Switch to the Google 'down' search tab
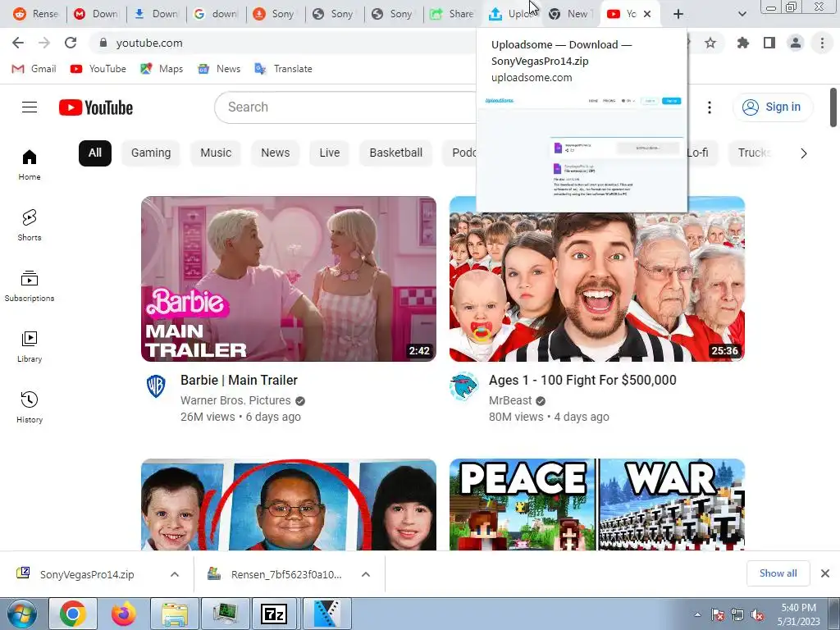The width and height of the screenshot is (840, 630). click(215, 14)
